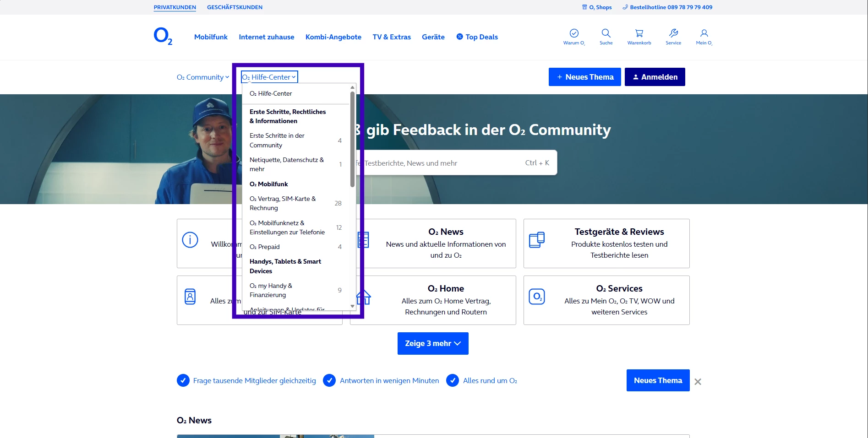Switch to the Geschäftskunden tab
Screen dimensions: 868x438
point(235,7)
